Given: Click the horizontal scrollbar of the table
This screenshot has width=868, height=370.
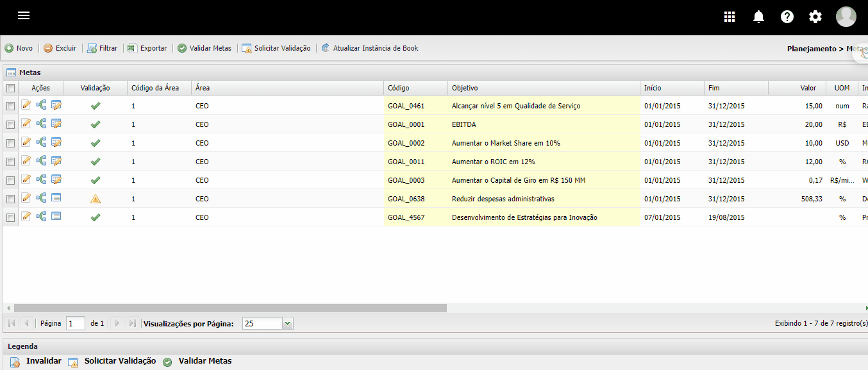Looking at the screenshot, I should pos(230,308).
